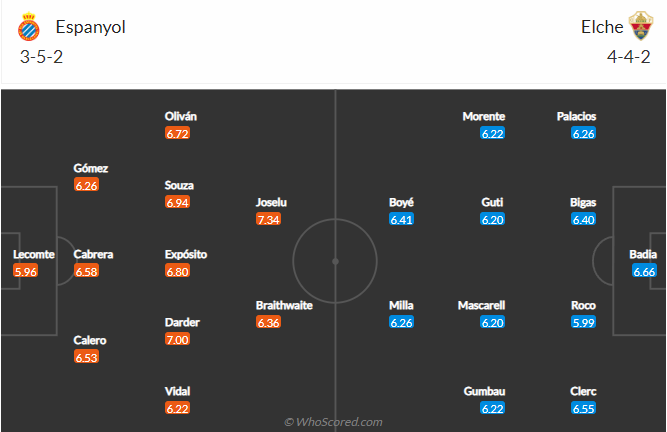
Task: Click Lecomte's 5.96 rating badge
Action: point(25,271)
